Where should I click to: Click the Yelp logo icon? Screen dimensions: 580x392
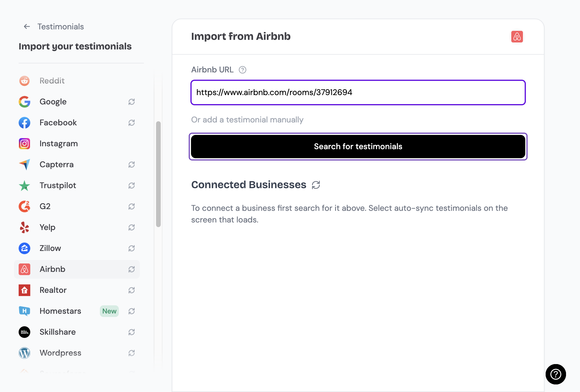(x=24, y=227)
